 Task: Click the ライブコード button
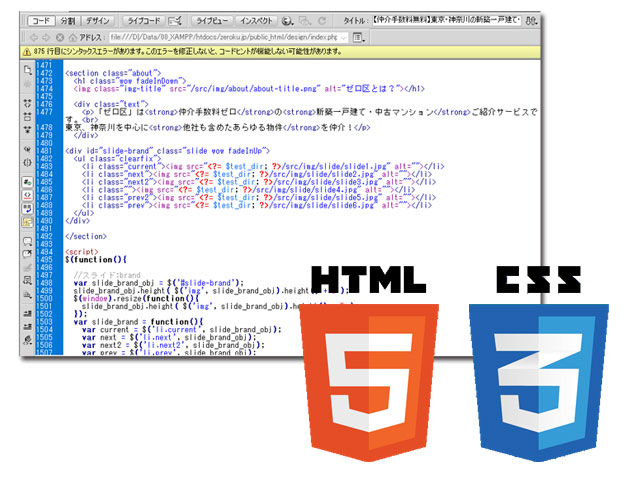(x=144, y=21)
